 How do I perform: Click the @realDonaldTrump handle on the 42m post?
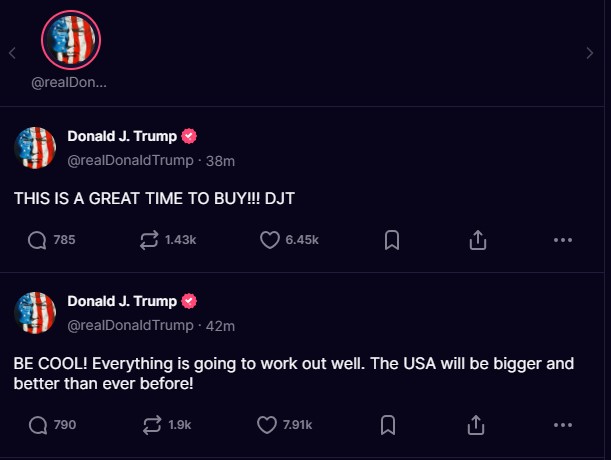coord(130,325)
